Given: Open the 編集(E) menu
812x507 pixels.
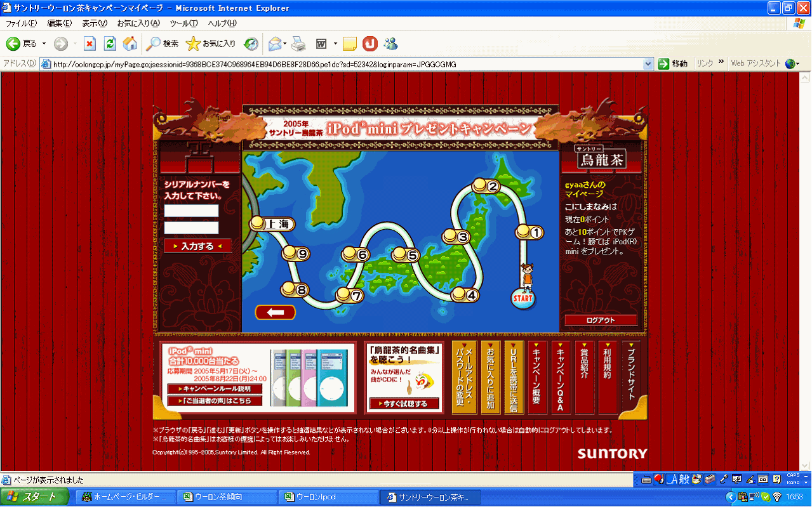Looking at the screenshot, I should pos(60,23).
